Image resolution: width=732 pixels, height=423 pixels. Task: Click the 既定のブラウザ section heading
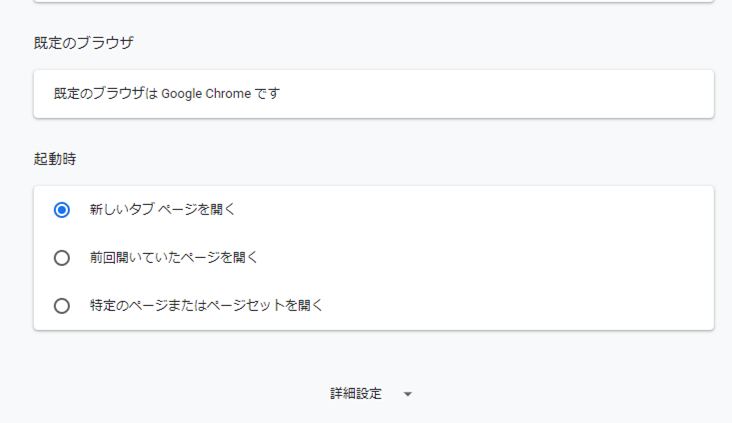[x=84, y=42]
